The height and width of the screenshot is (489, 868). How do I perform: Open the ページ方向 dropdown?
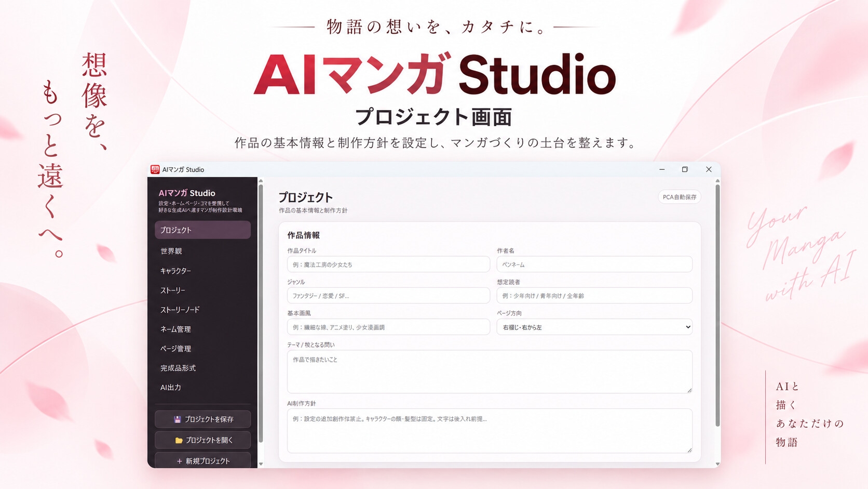click(x=594, y=327)
